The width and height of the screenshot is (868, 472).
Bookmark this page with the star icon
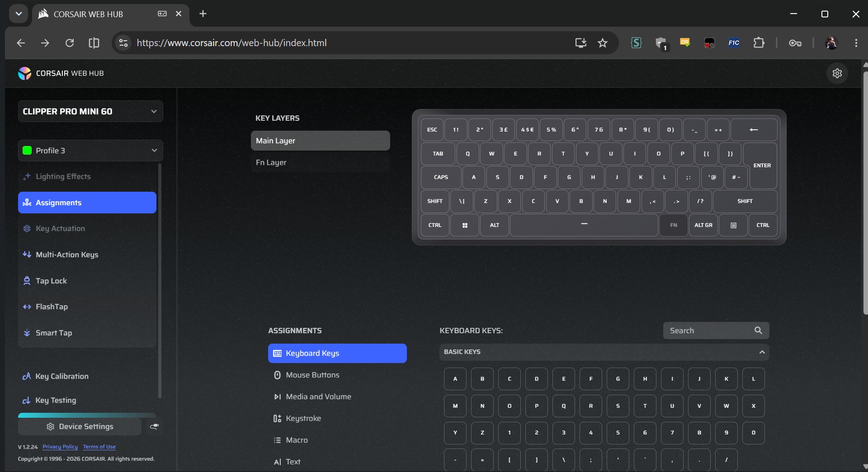click(x=603, y=43)
